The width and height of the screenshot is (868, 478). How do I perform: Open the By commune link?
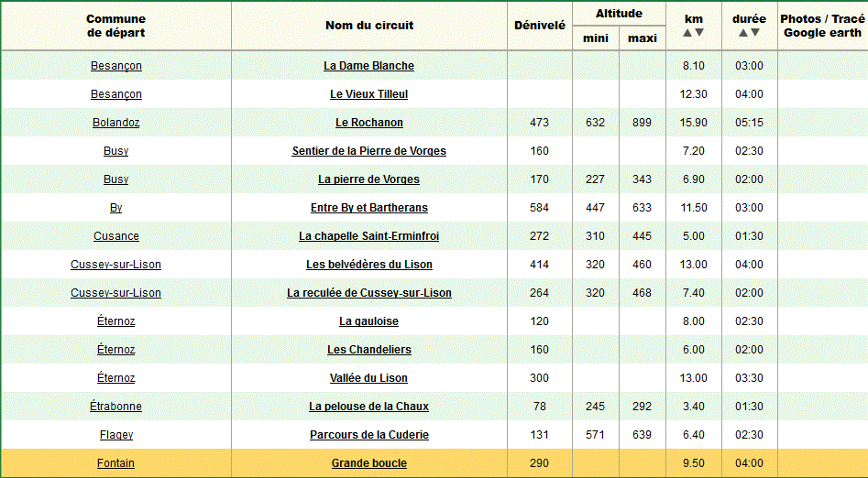pyautogui.click(x=116, y=208)
